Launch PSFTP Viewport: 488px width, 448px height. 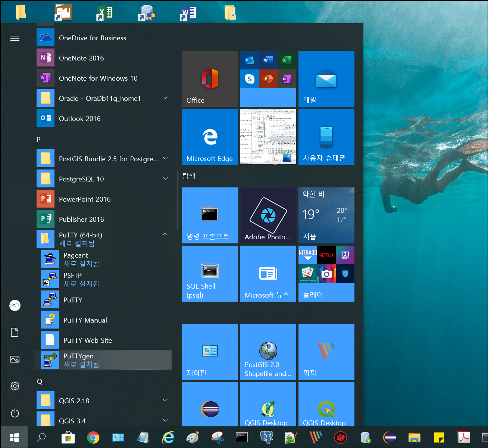click(x=104, y=280)
